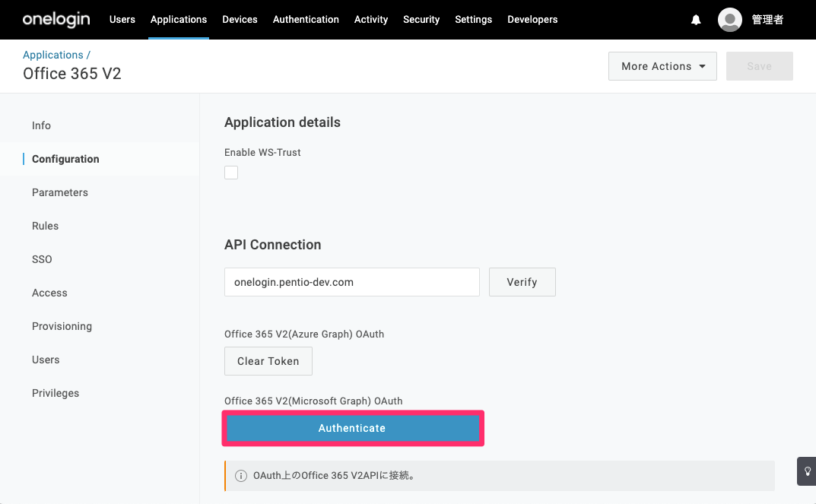816x504 pixels.
Task: Switch to the SSO tab
Action: click(x=42, y=259)
